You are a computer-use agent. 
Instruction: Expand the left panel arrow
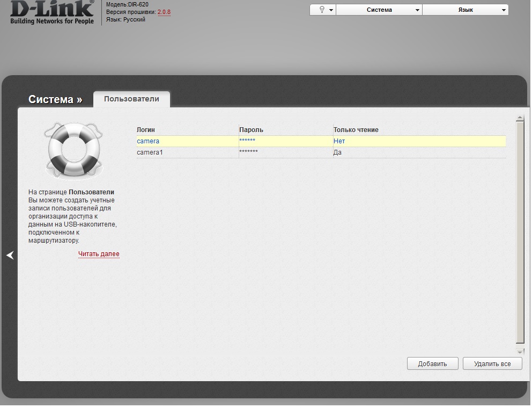pyautogui.click(x=10, y=255)
